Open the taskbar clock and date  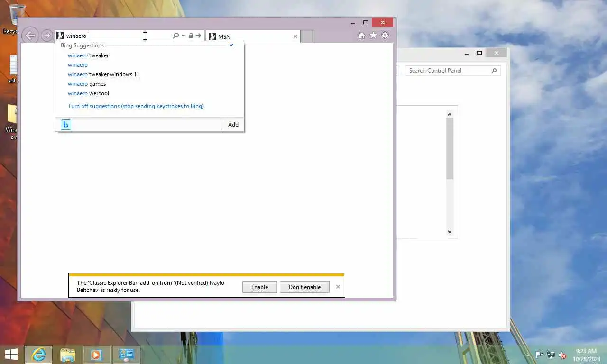(586, 355)
